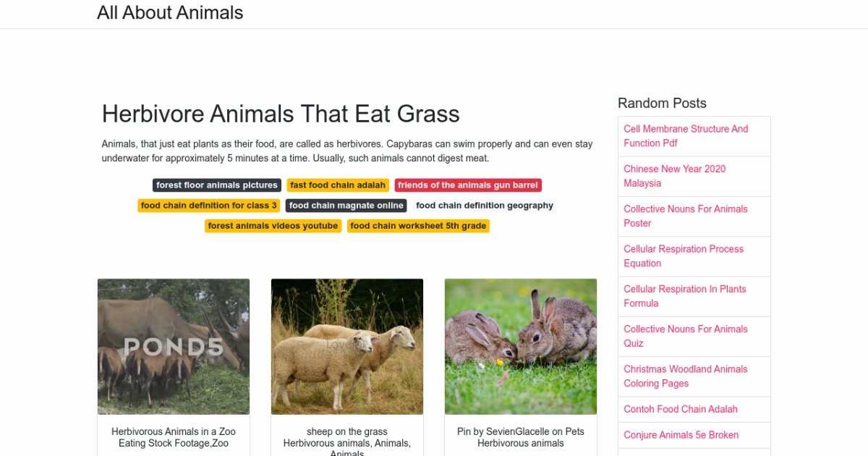Viewport: 868px width, 456px height.
Task: Select the 'fast food chain adalah' tag
Action: pyautogui.click(x=338, y=185)
